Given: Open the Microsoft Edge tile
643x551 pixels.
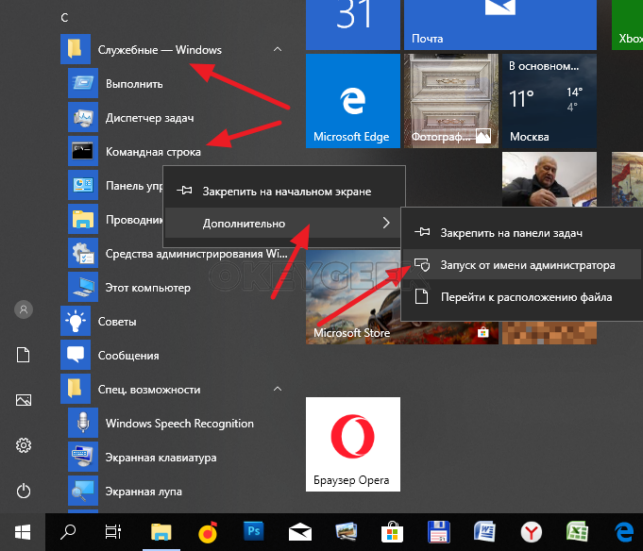Looking at the screenshot, I should 353,101.
